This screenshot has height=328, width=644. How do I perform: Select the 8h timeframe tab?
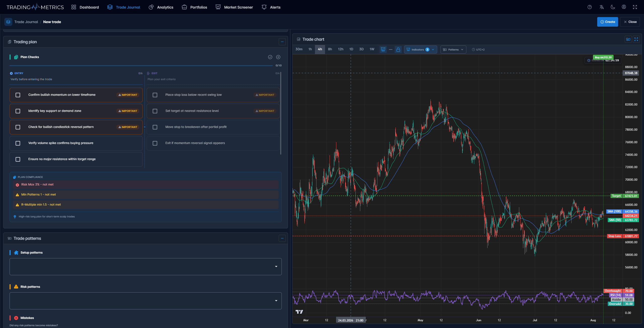(x=330, y=49)
